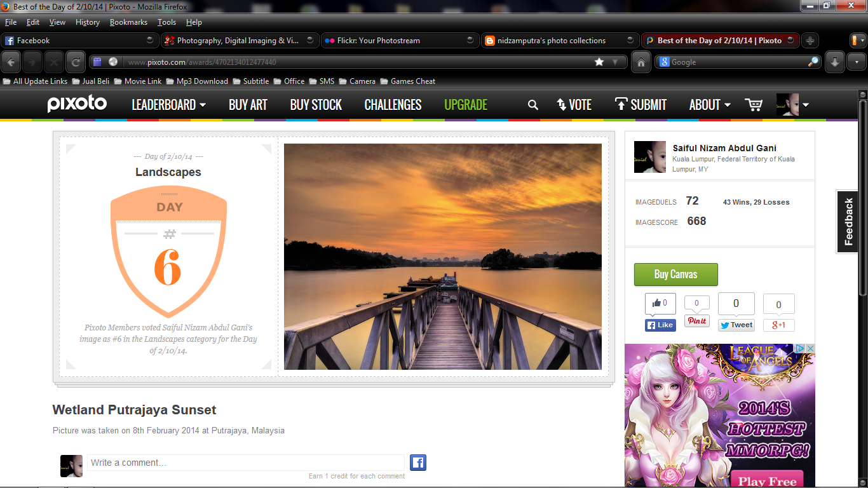Image resolution: width=868 pixels, height=488 pixels.
Task: Open the Bookmarks menu
Action: pyautogui.click(x=128, y=22)
